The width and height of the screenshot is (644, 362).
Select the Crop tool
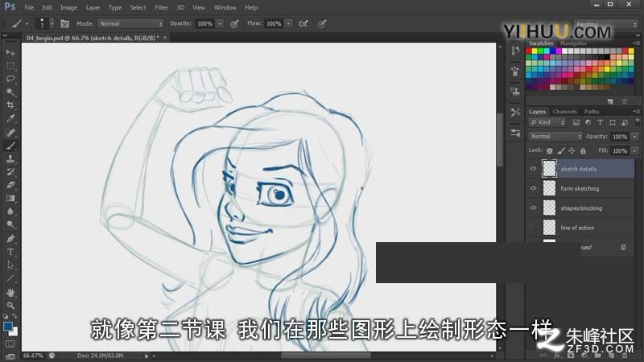10,105
